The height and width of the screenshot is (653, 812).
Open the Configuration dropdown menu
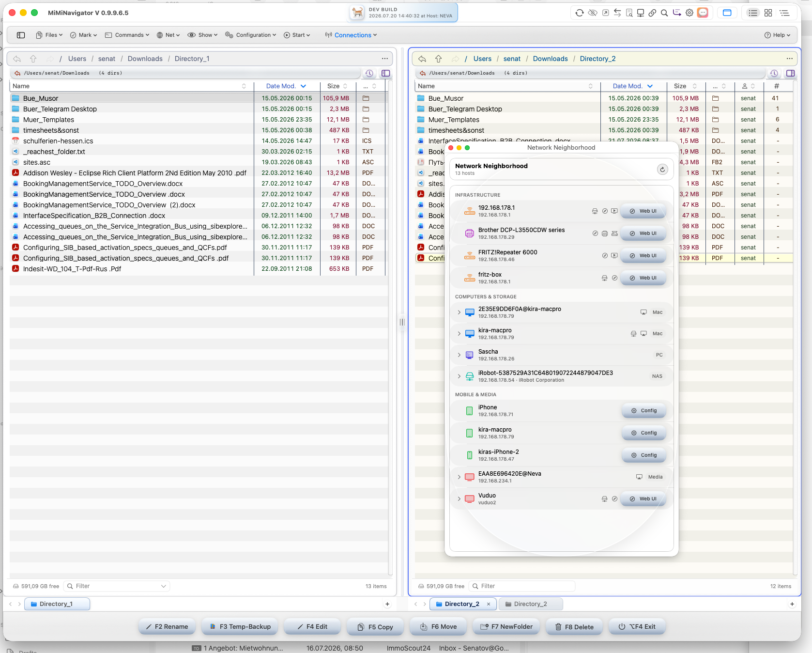[x=251, y=35]
